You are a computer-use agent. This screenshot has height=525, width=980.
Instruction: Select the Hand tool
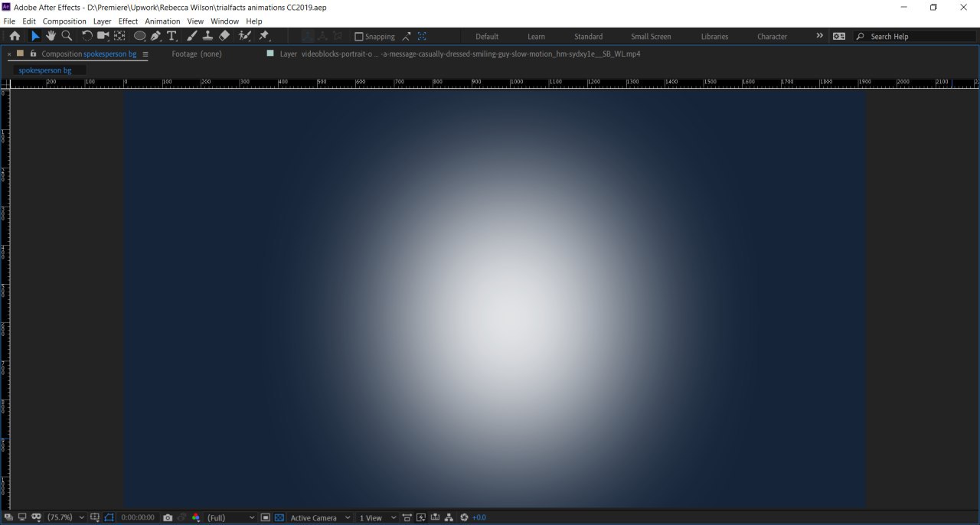[x=51, y=36]
